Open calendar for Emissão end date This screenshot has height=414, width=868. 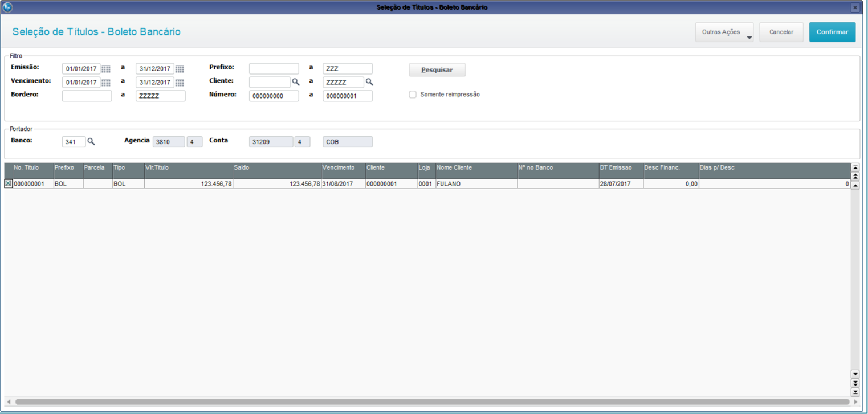[x=180, y=69]
